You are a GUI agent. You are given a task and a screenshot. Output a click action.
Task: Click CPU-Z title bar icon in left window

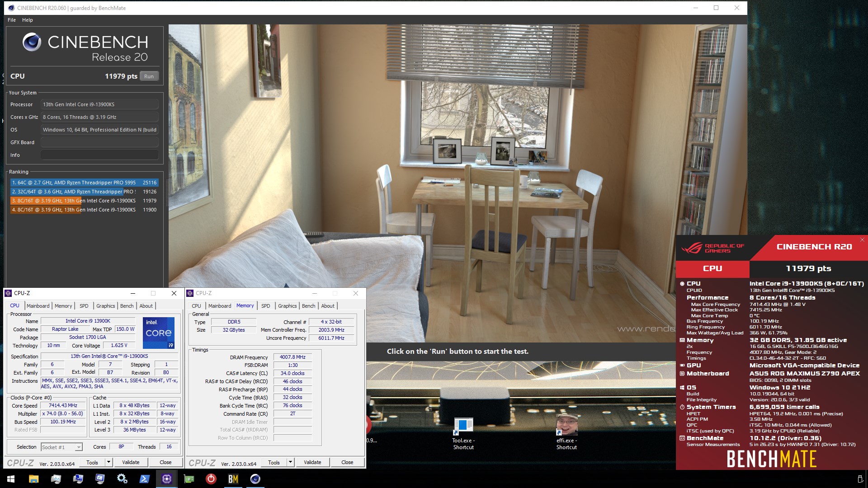8,293
